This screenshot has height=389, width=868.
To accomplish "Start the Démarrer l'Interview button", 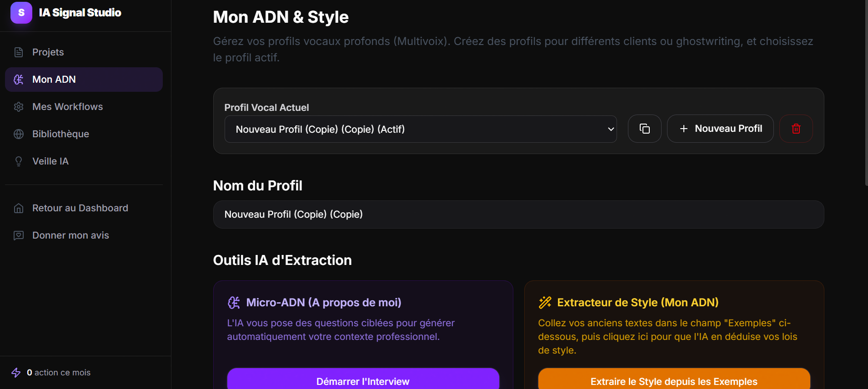I will (x=363, y=379).
